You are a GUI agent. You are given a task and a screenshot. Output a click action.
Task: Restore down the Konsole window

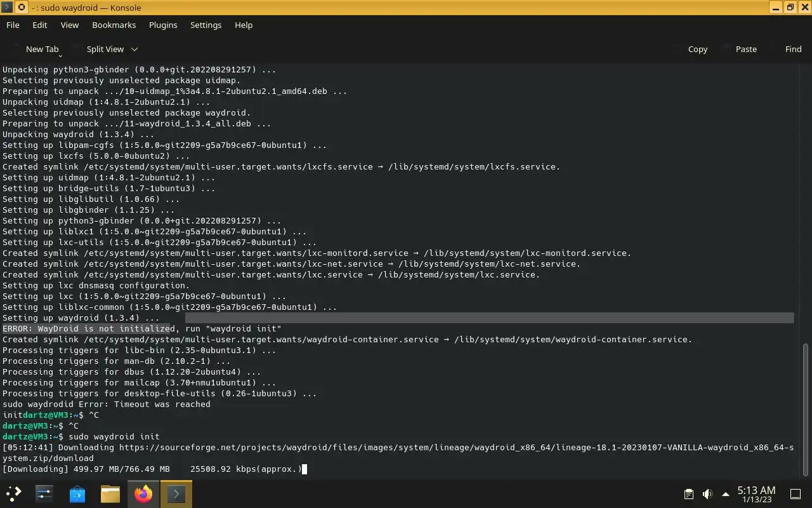790,8
